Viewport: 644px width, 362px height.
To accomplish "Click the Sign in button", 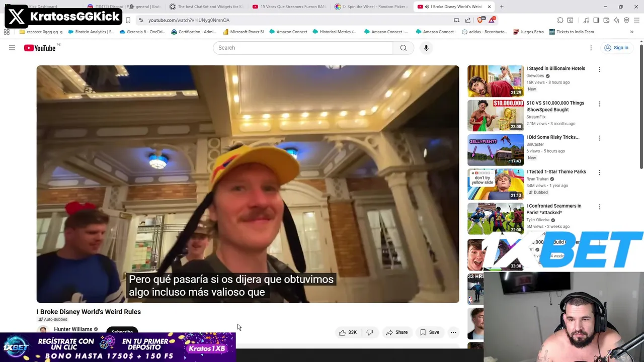I will pyautogui.click(x=616, y=48).
